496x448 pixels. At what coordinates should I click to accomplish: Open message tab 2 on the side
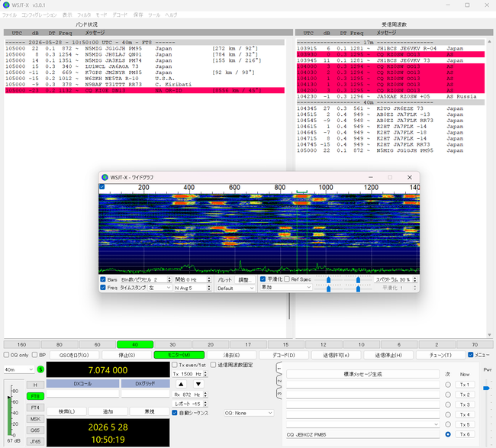tap(279, 382)
